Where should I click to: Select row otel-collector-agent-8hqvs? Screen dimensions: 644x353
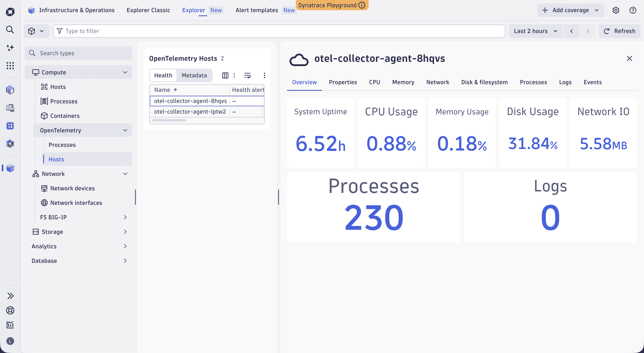(x=207, y=101)
